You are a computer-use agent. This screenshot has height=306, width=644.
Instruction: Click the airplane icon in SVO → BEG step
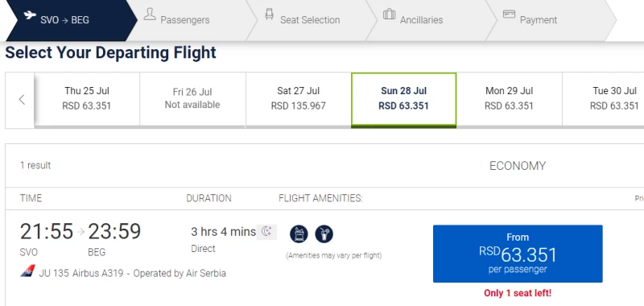click(x=30, y=15)
